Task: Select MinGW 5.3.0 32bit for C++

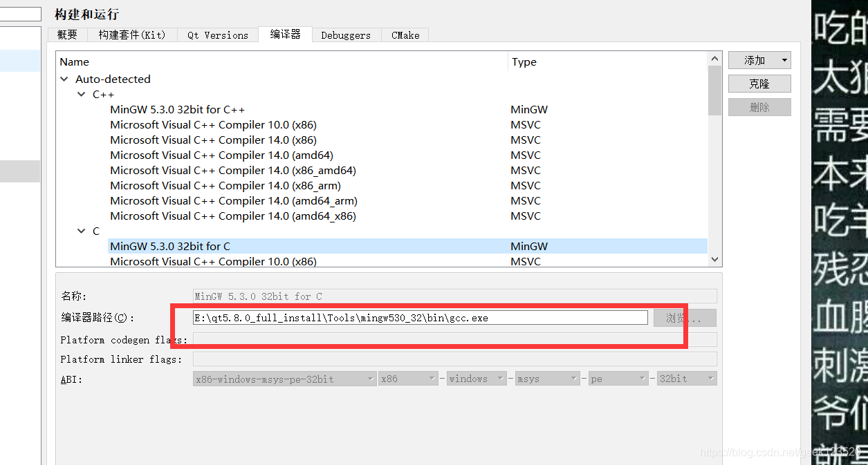Action: coord(177,110)
